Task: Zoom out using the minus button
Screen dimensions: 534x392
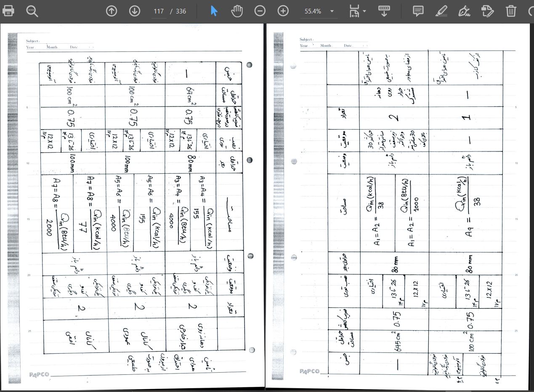Action: pyautogui.click(x=260, y=11)
